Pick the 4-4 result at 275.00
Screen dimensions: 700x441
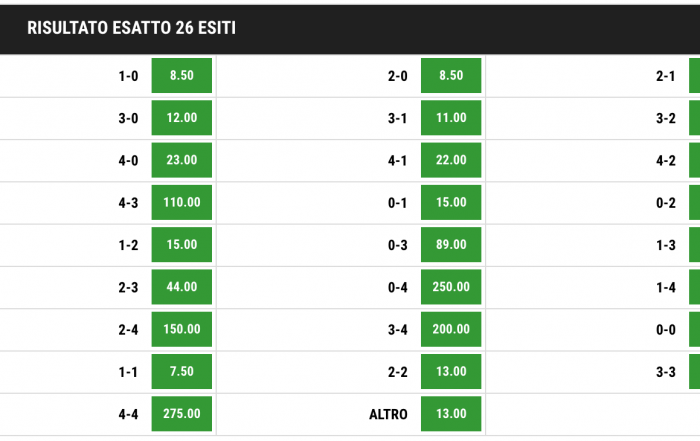pyautogui.click(x=182, y=413)
